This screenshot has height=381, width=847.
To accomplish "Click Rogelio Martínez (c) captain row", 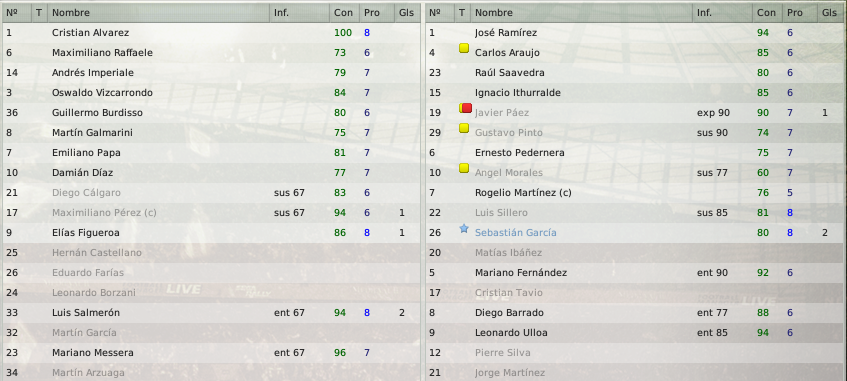I will click(x=636, y=193).
